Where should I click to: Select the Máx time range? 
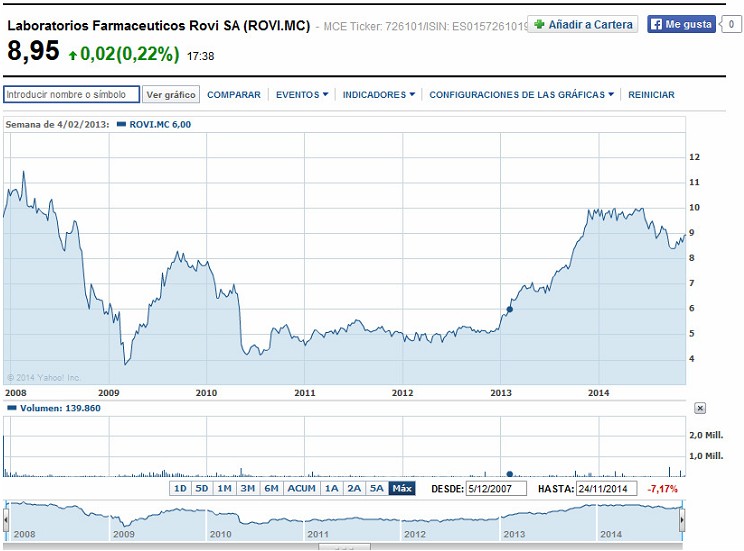coord(402,488)
